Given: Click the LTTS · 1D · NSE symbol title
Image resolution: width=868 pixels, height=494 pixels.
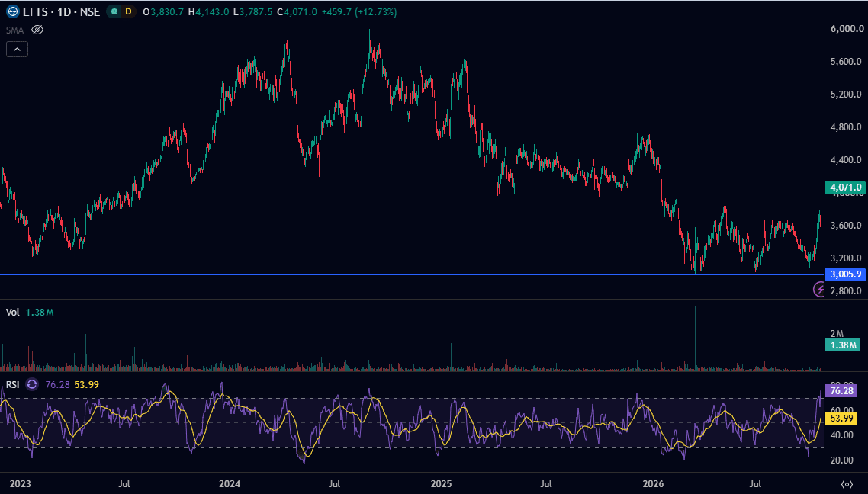Looking at the screenshot, I should point(62,11).
